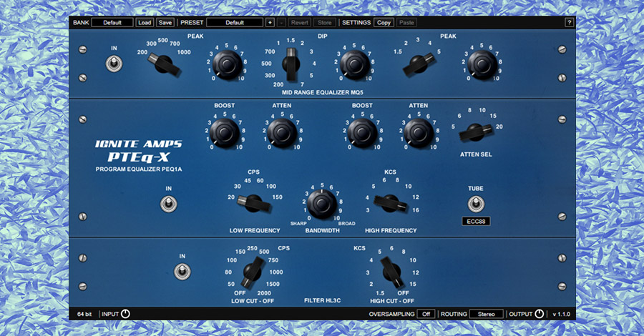This screenshot has height=336, width=644.
Task: Click the IGNITE AMPS PTEq-X logo
Action: (138, 151)
